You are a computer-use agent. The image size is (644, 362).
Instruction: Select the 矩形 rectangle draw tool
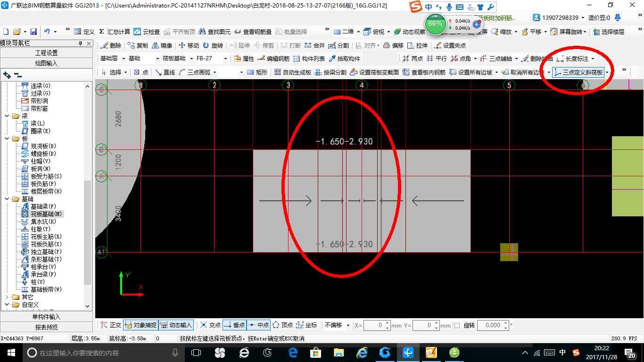257,72
